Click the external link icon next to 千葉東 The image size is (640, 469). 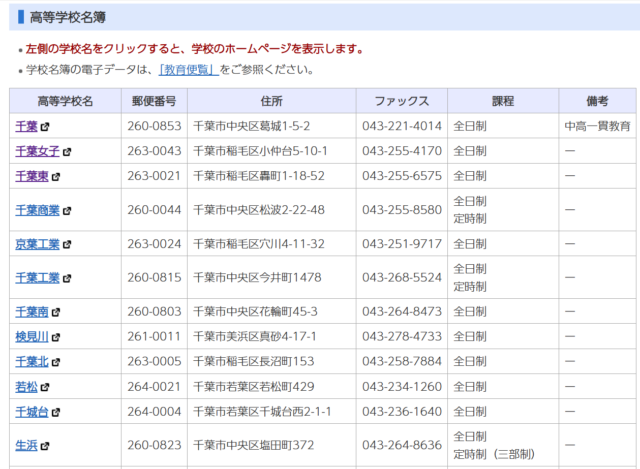(55, 176)
